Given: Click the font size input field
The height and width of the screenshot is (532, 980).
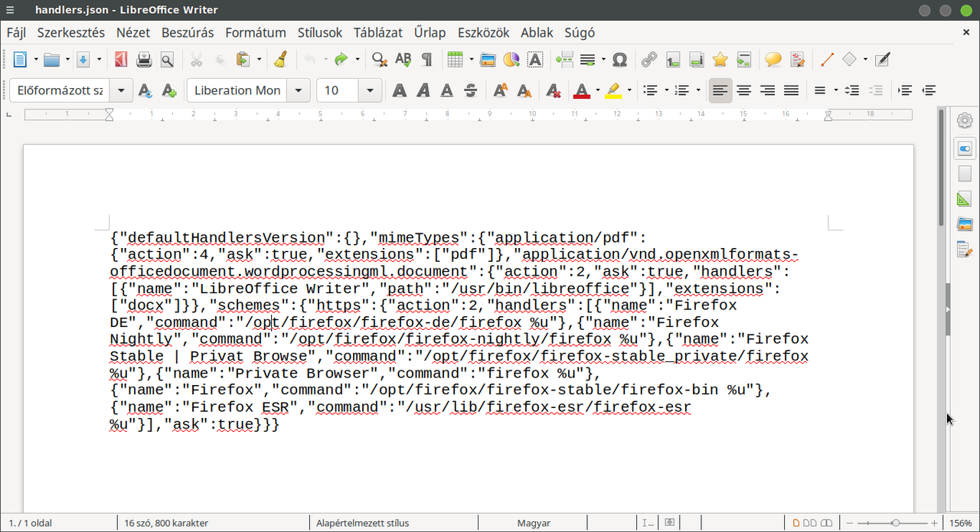Looking at the screenshot, I should click(338, 90).
